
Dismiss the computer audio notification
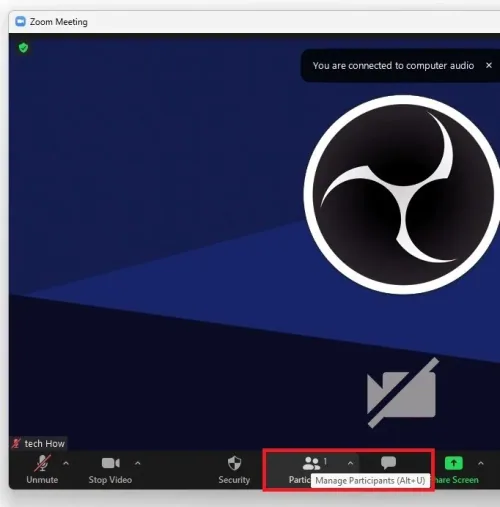(x=489, y=65)
